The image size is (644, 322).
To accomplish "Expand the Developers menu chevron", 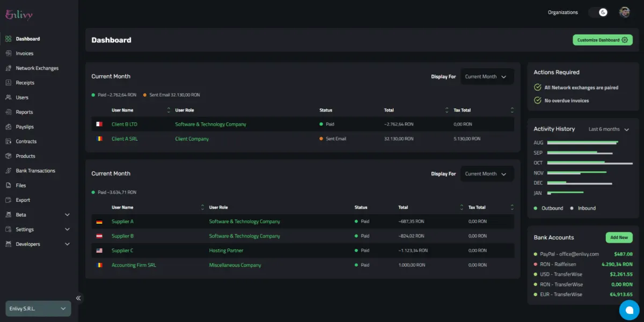I will point(67,244).
